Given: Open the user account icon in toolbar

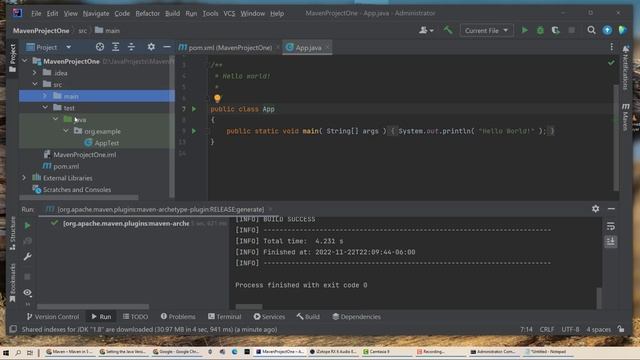Looking at the screenshot, I should [x=426, y=30].
